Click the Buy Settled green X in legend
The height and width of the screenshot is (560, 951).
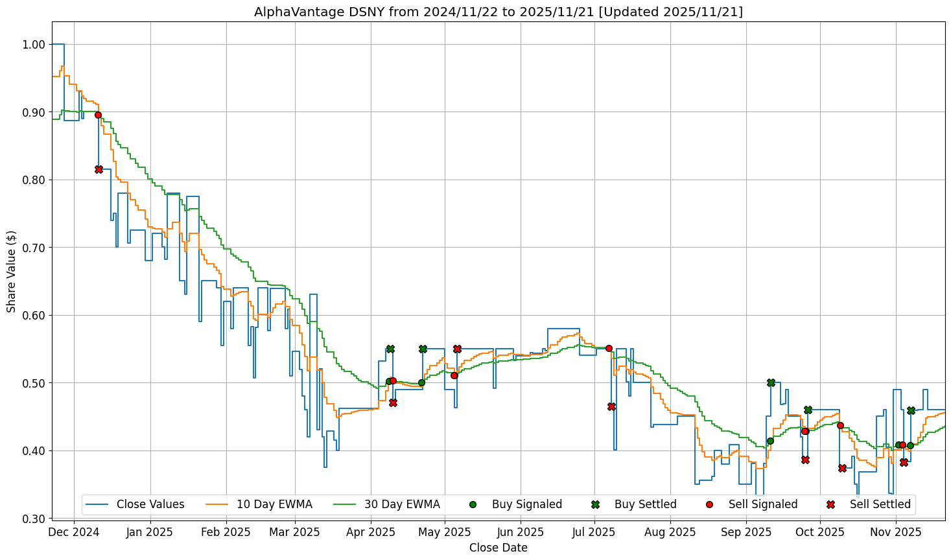tap(595, 504)
